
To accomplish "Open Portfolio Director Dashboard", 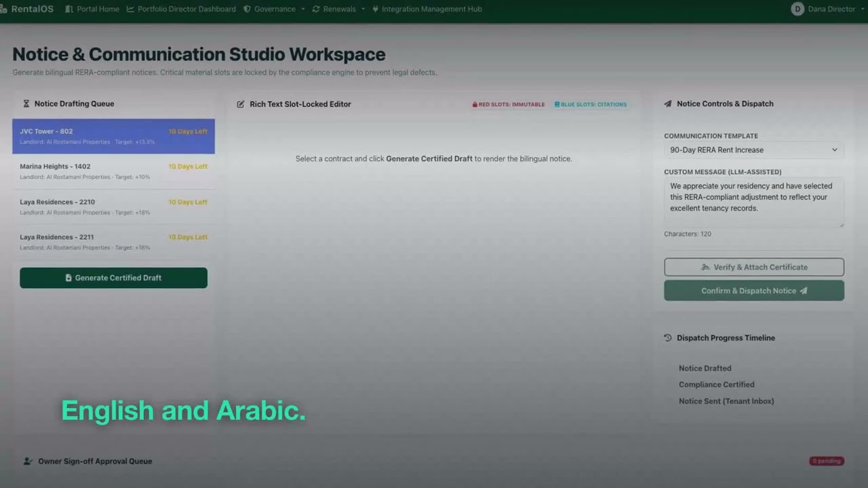I will tap(181, 9).
